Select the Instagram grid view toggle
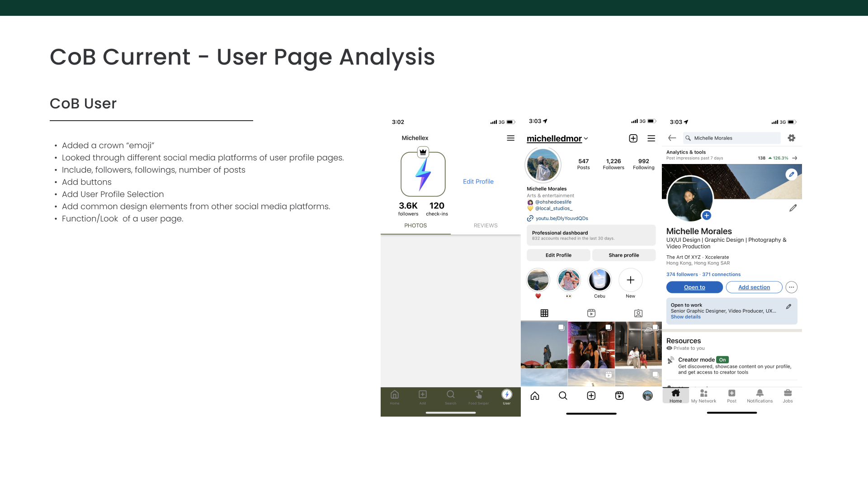868x488 pixels. [545, 313]
